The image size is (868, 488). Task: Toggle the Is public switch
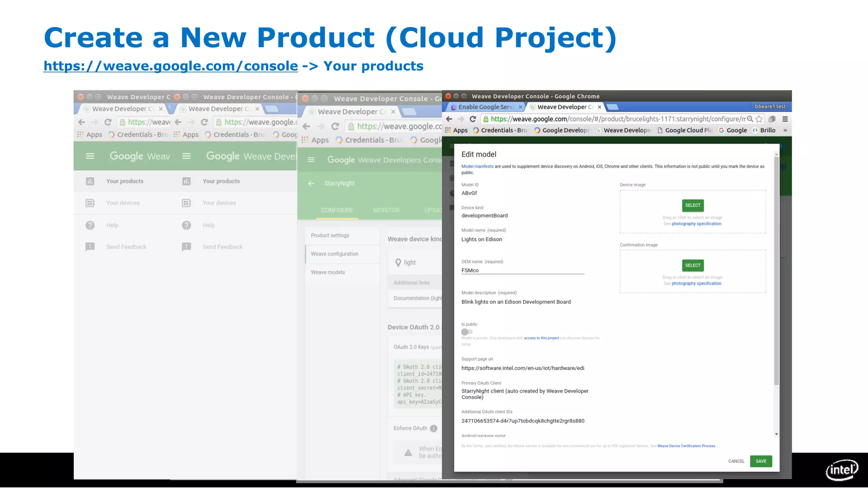tap(467, 332)
